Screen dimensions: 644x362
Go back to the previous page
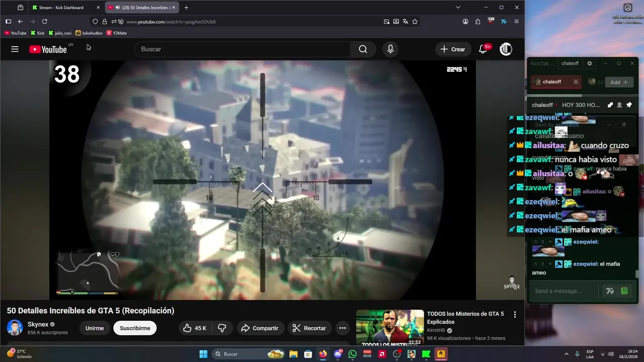20,22
